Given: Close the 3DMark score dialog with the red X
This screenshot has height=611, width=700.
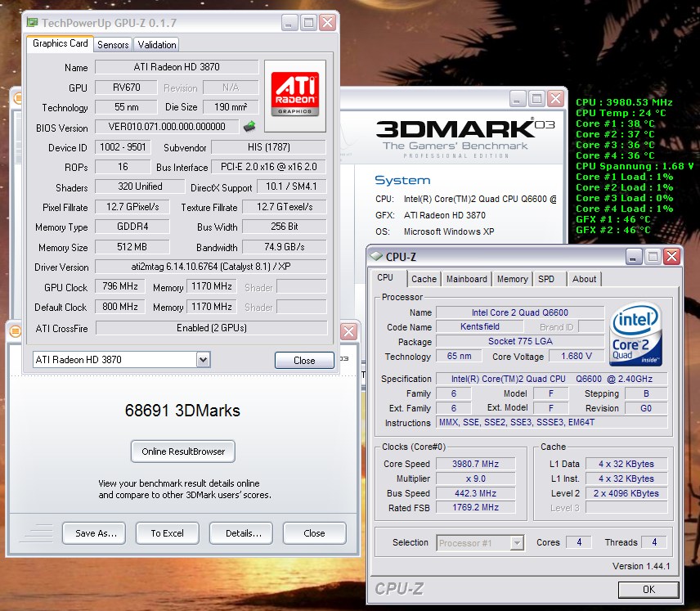Looking at the screenshot, I should (348, 331).
